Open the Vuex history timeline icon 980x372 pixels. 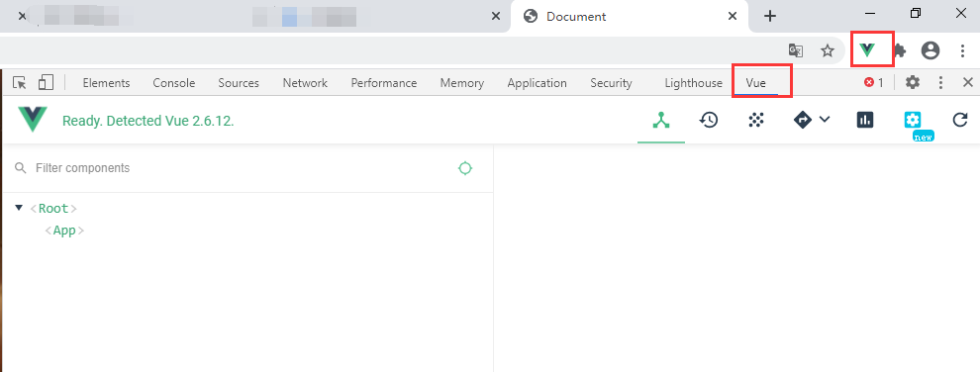[708, 120]
